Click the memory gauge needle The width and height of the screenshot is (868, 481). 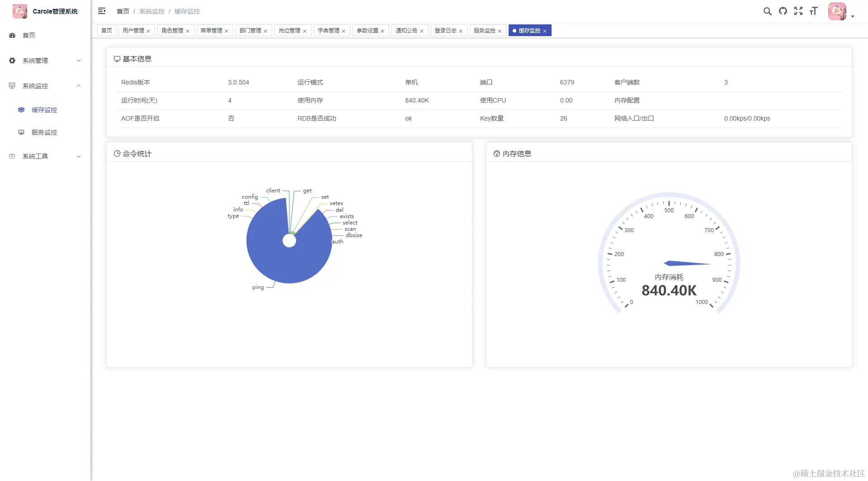[687, 263]
